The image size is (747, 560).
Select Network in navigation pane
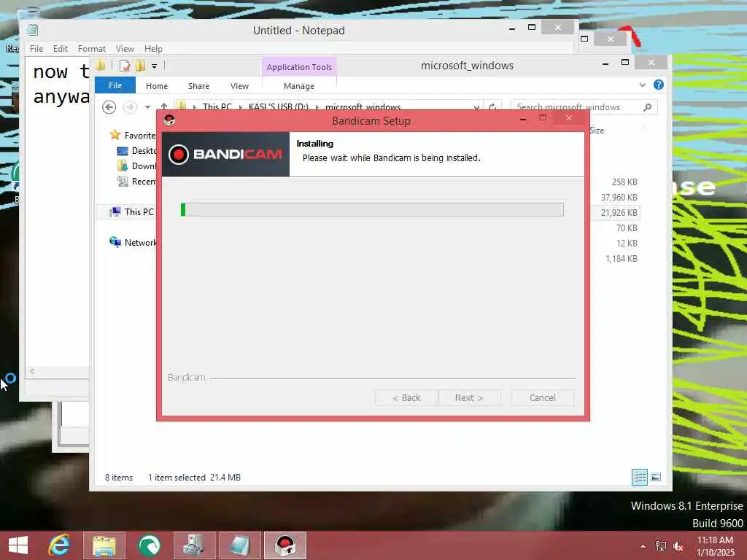click(x=133, y=242)
